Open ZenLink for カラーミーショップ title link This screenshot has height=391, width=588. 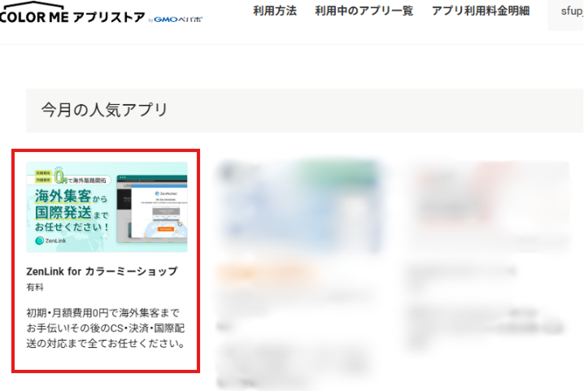click(102, 271)
